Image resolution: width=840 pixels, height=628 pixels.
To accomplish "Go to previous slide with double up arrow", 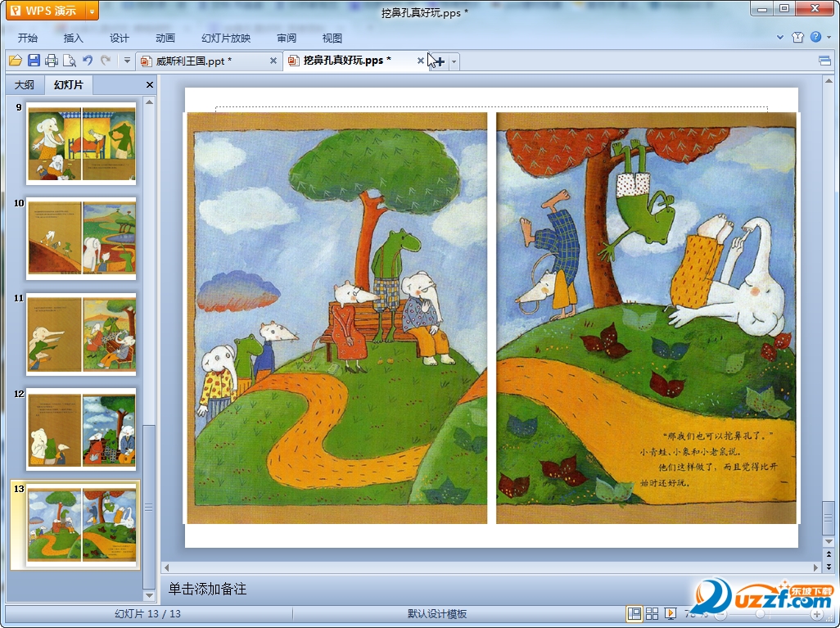I will click(x=829, y=554).
